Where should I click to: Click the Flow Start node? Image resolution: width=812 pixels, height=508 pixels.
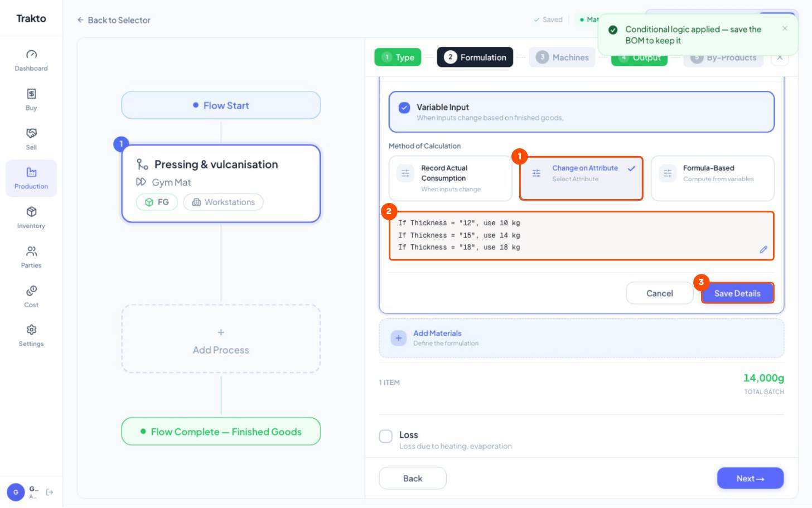point(221,105)
